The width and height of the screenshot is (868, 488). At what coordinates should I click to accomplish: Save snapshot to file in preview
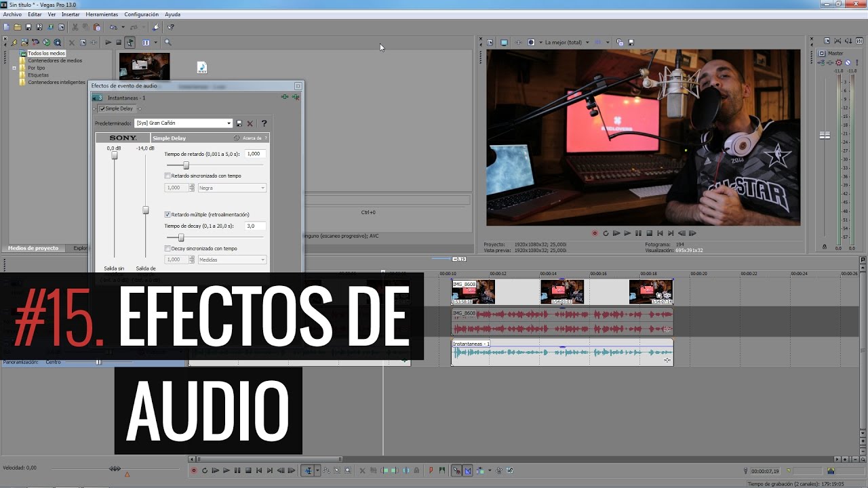[631, 42]
